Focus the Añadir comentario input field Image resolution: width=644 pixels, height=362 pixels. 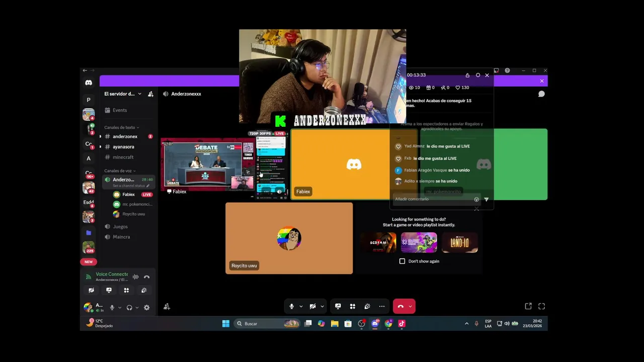coord(437,200)
